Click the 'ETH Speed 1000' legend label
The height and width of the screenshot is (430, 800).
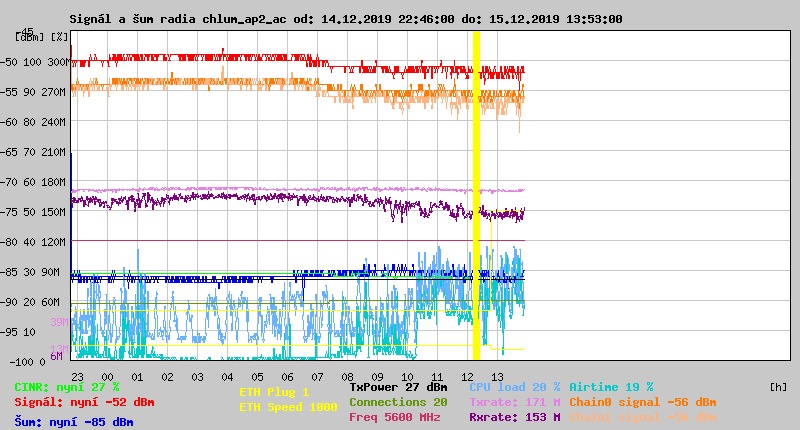[x=288, y=407]
